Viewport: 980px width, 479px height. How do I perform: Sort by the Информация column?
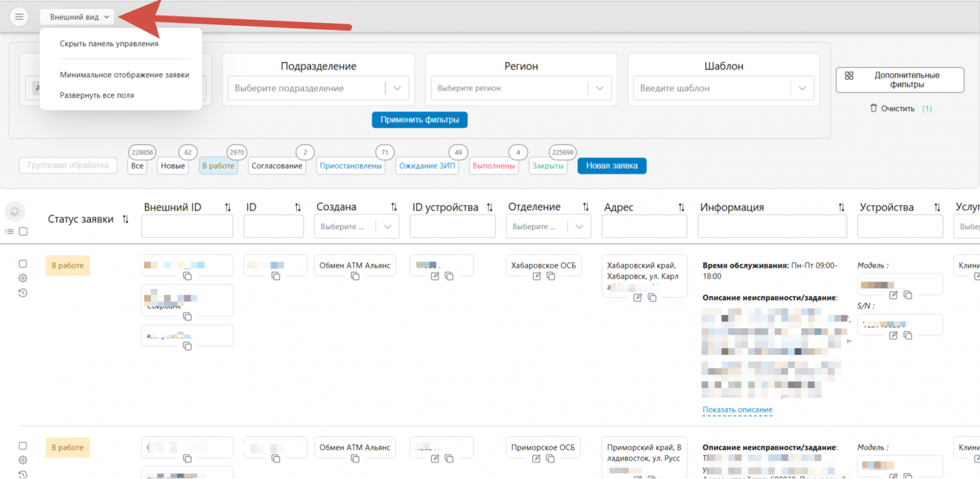tap(841, 208)
